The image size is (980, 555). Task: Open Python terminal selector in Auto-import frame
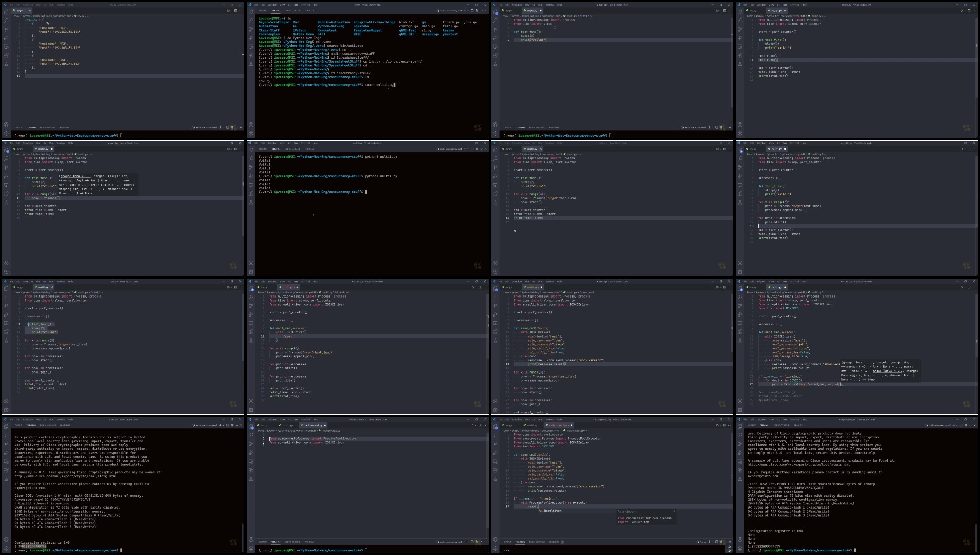pyautogui.click(x=702, y=542)
